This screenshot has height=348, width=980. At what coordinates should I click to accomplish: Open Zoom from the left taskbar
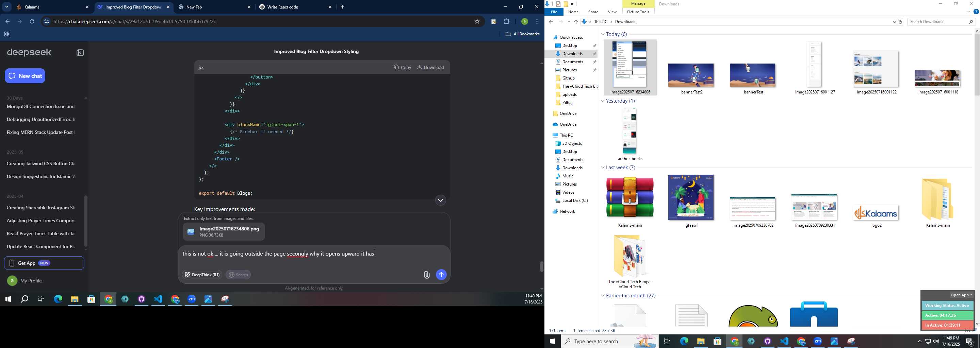click(192, 299)
